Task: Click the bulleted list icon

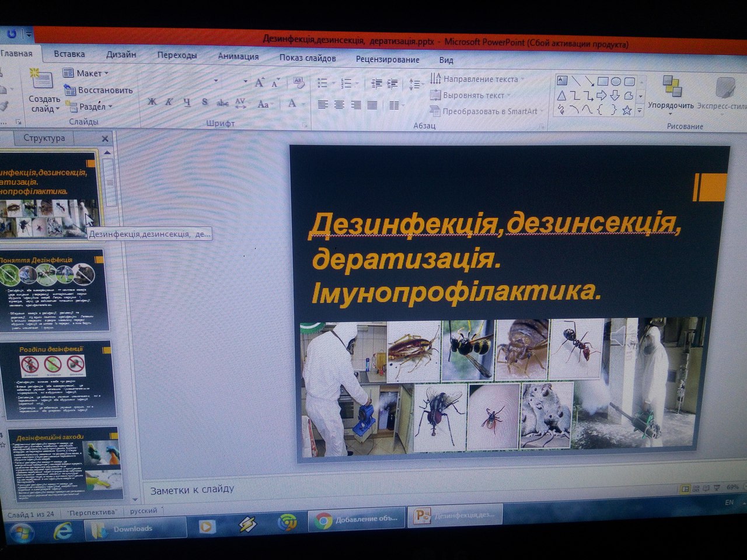Action: coord(323,83)
